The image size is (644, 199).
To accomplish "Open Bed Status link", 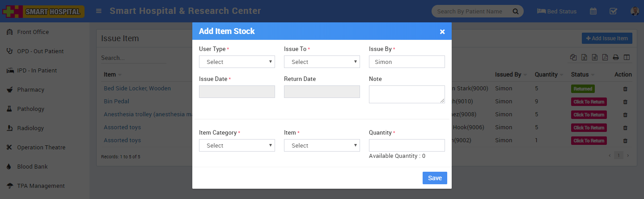I will coord(557,11).
